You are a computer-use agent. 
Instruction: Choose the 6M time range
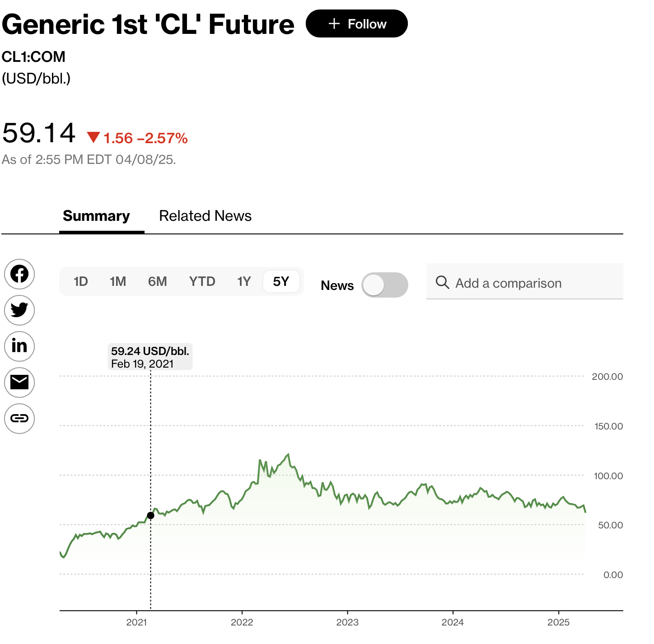pos(157,282)
